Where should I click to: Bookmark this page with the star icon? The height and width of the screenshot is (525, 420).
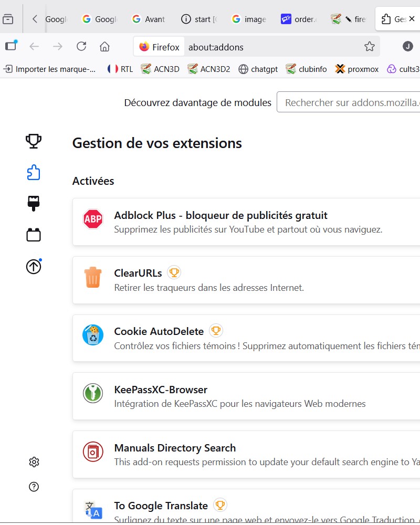[x=370, y=47]
